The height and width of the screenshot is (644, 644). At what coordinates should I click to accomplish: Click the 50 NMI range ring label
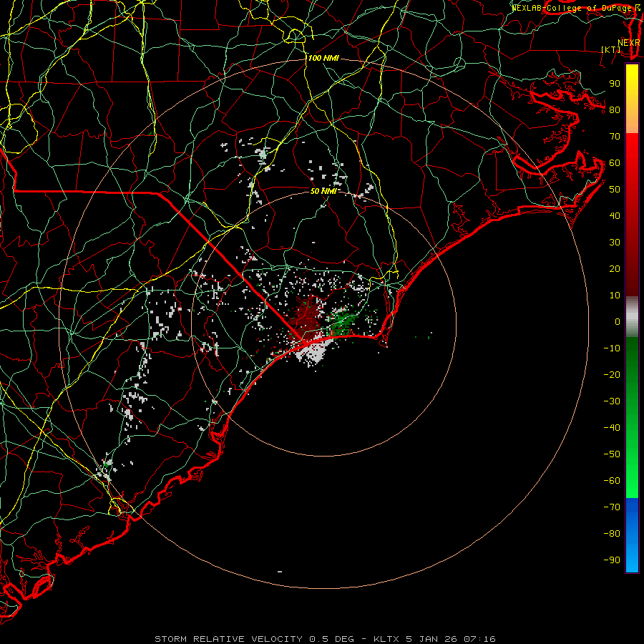(x=323, y=191)
